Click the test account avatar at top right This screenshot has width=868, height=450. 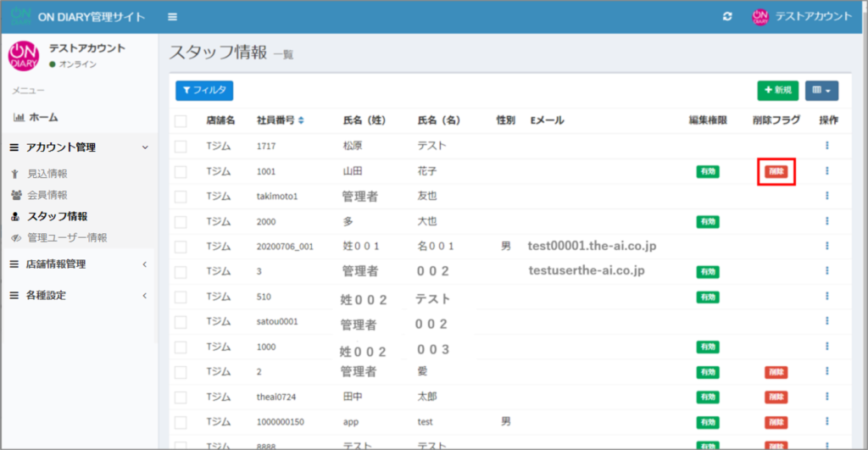coord(759,17)
